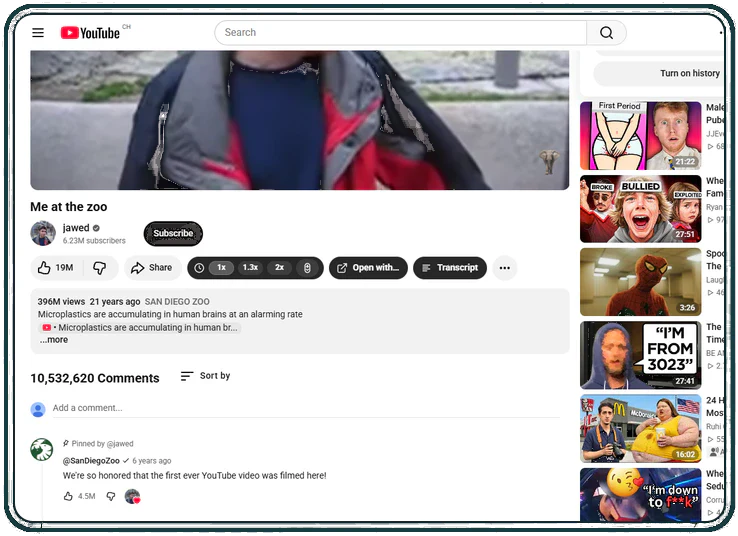Open the "I'm down to" thumbnail video
The image size is (738, 536).
click(641, 495)
